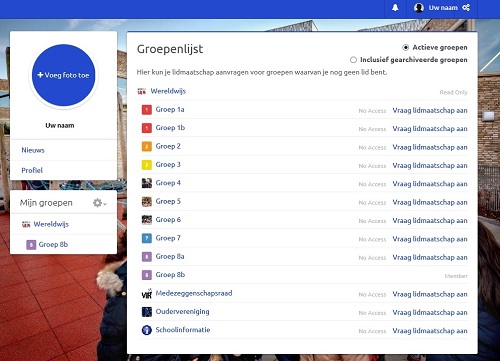
Task: Open the notifications bell icon
Action: [x=395, y=8]
